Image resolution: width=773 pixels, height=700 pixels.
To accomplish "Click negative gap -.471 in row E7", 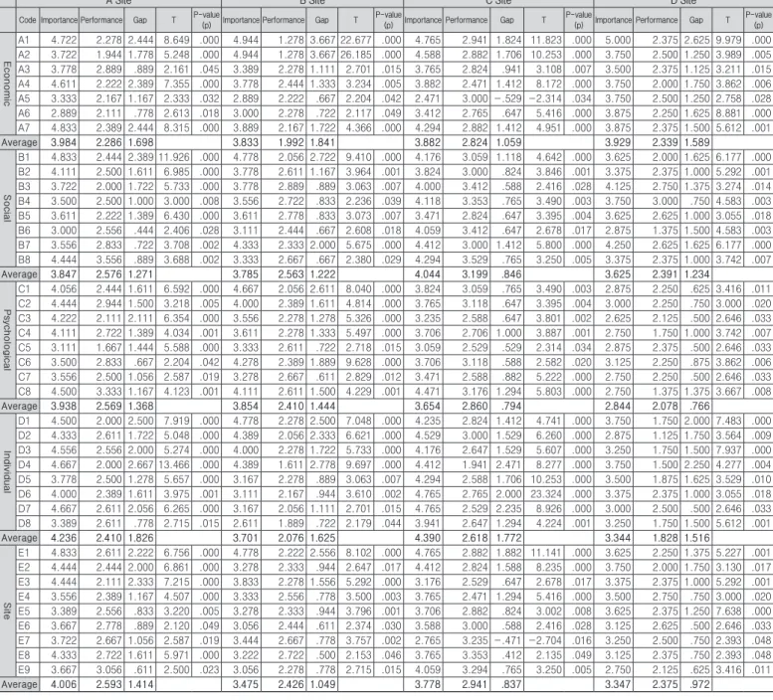I will (508, 640).
